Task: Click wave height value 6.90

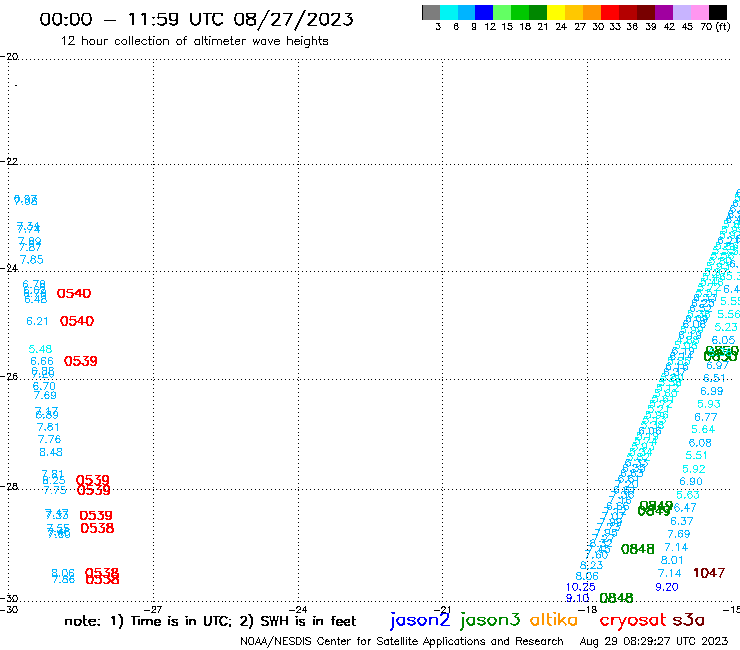Action: [x=691, y=481]
